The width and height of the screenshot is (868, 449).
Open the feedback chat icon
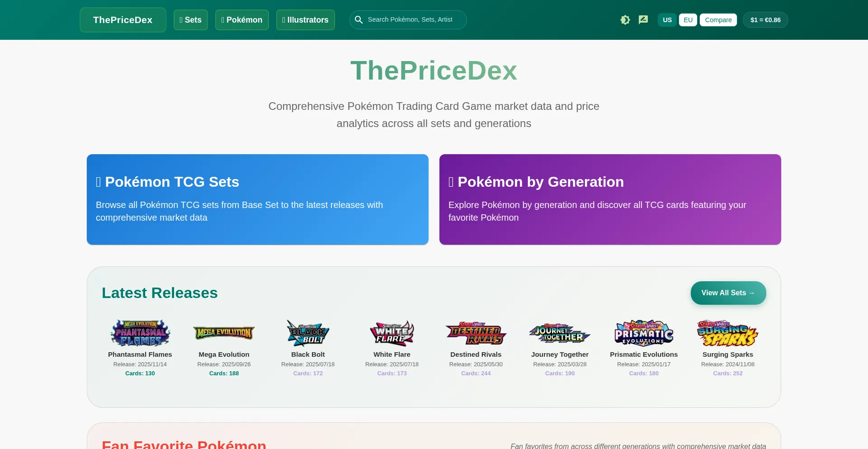pos(643,20)
